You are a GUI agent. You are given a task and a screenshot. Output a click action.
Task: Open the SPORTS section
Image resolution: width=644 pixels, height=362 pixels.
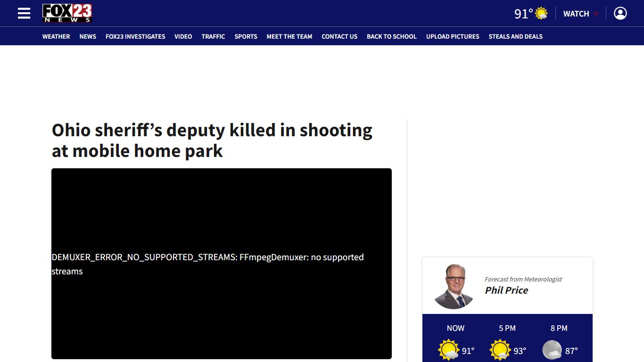click(x=246, y=36)
